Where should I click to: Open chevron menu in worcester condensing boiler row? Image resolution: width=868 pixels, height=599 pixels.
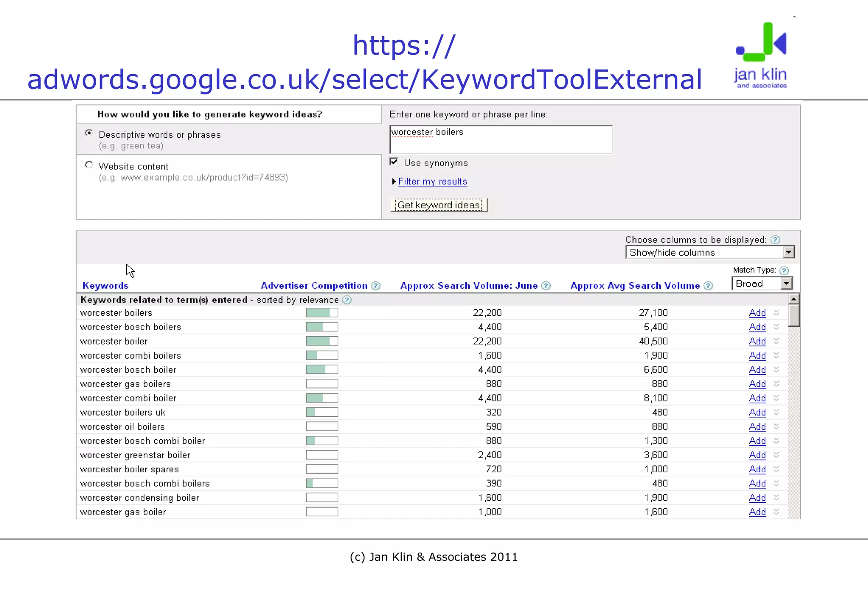pyautogui.click(x=776, y=497)
